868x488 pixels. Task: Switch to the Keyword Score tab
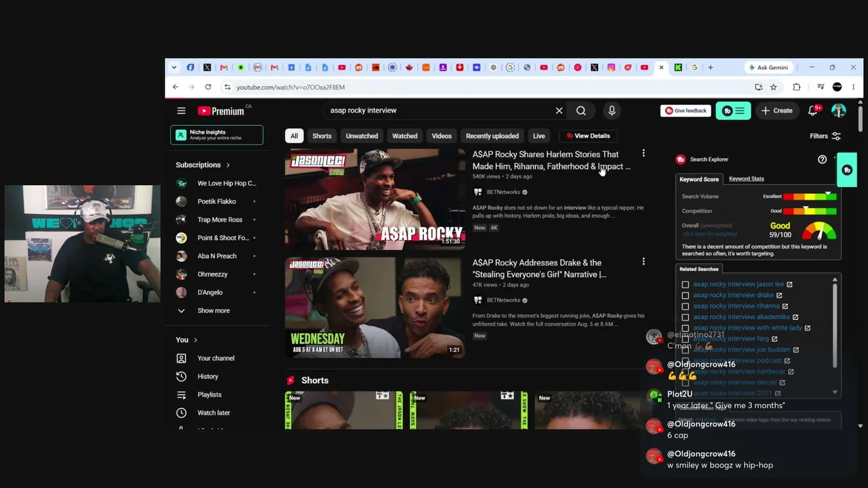coord(699,180)
